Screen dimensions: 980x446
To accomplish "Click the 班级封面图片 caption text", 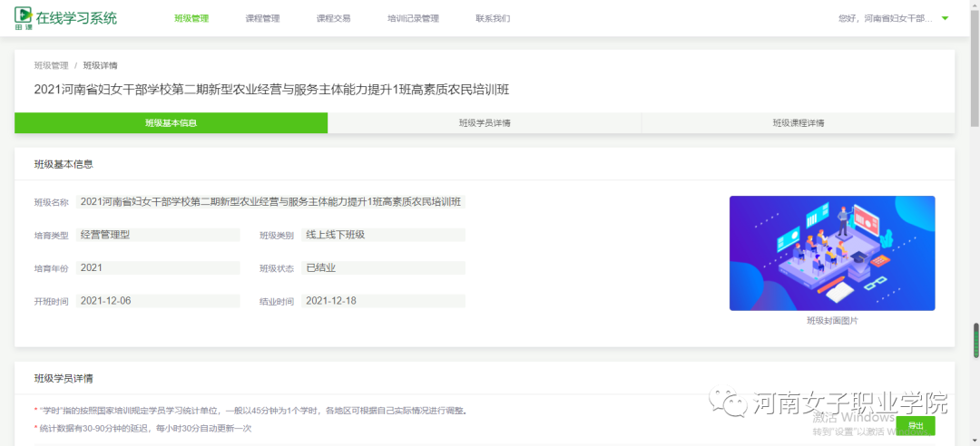I will (832, 321).
